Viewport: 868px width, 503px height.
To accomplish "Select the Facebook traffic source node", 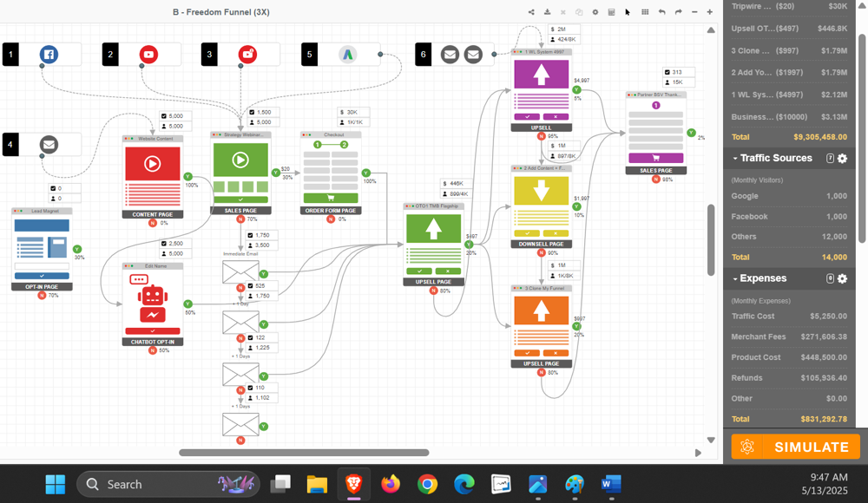I will 49,55.
